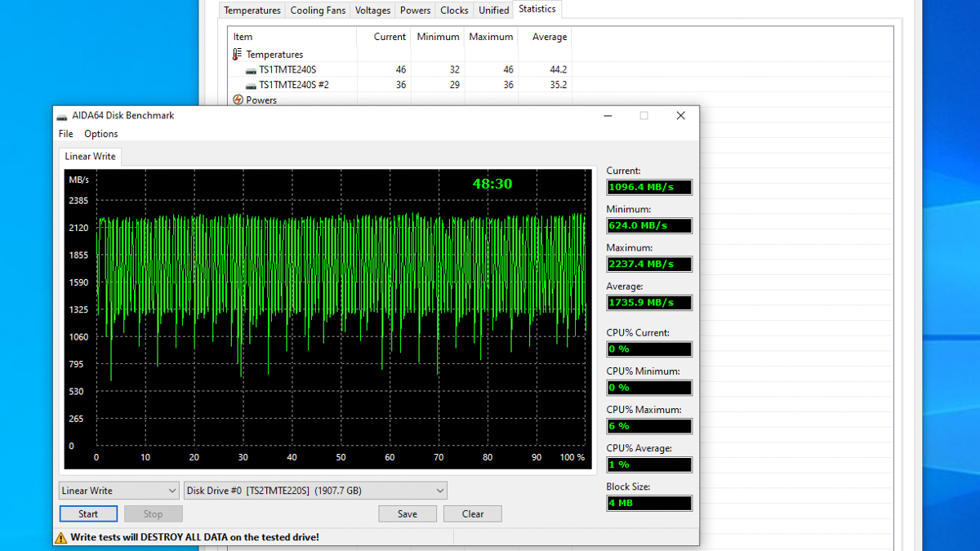Image resolution: width=980 pixels, height=551 pixels.
Task: Click the Minimum speed value 624.0 MB/s
Action: pyautogui.click(x=649, y=226)
